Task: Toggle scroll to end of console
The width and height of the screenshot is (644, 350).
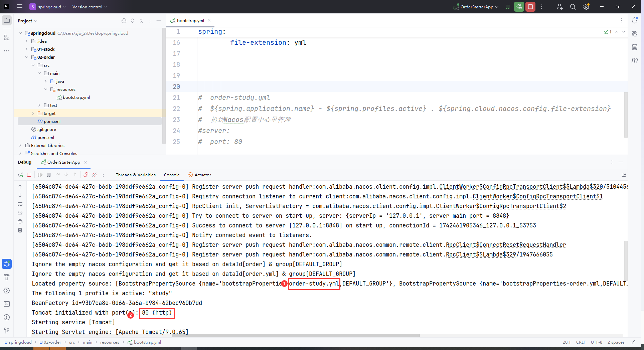Action: coord(20,213)
